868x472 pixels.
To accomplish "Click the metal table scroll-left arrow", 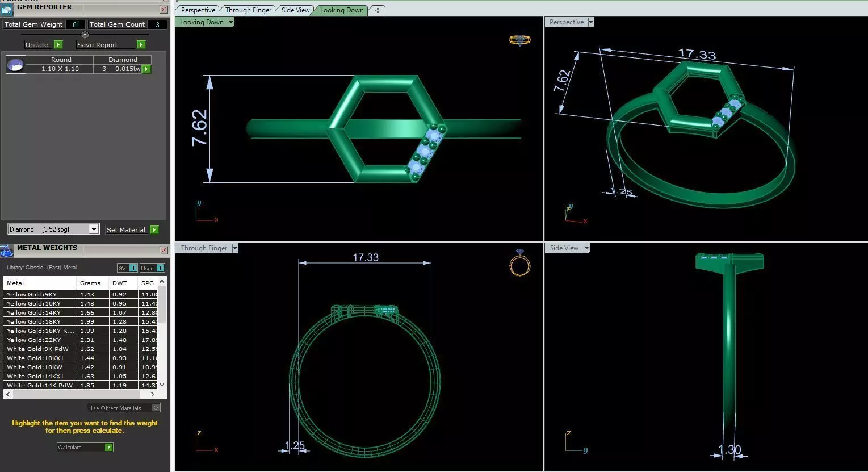I will pyautogui.click(x=8, y=394).
